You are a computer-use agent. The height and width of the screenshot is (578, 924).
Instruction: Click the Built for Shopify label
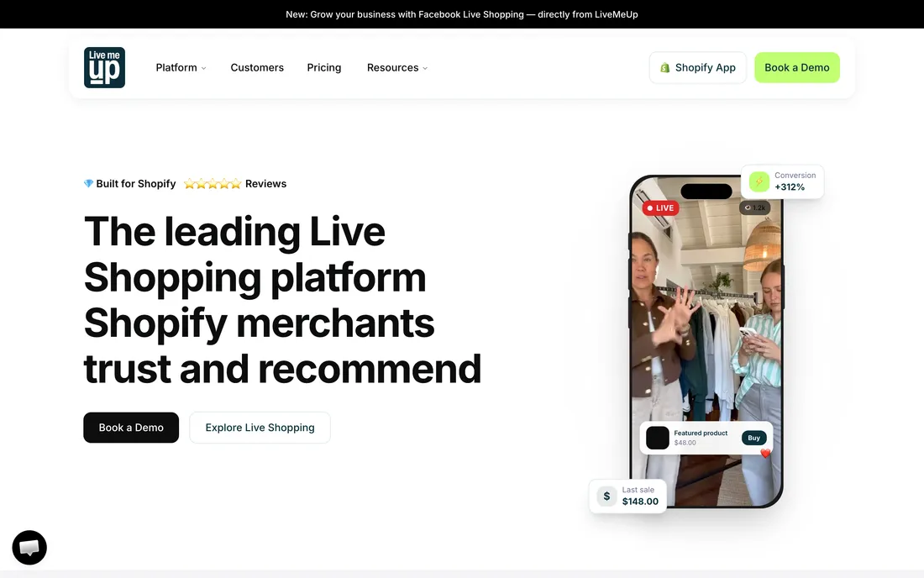click(x=135, y=184)
